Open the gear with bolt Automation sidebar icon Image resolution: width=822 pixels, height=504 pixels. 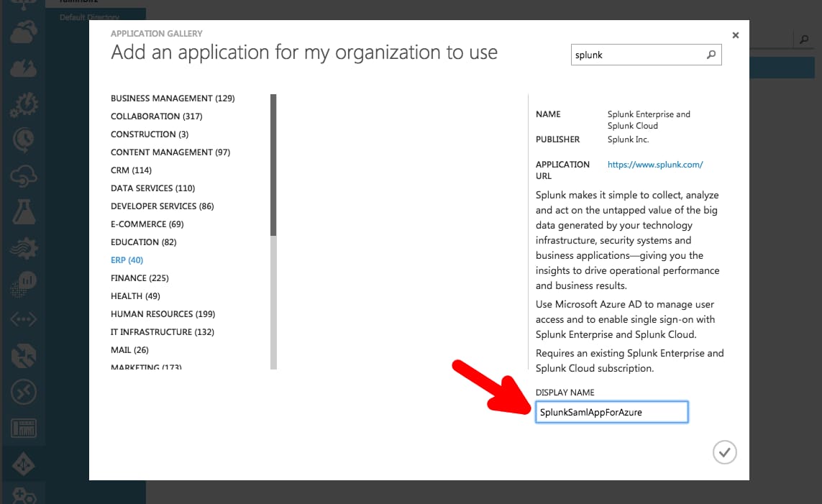click(24, 104)
